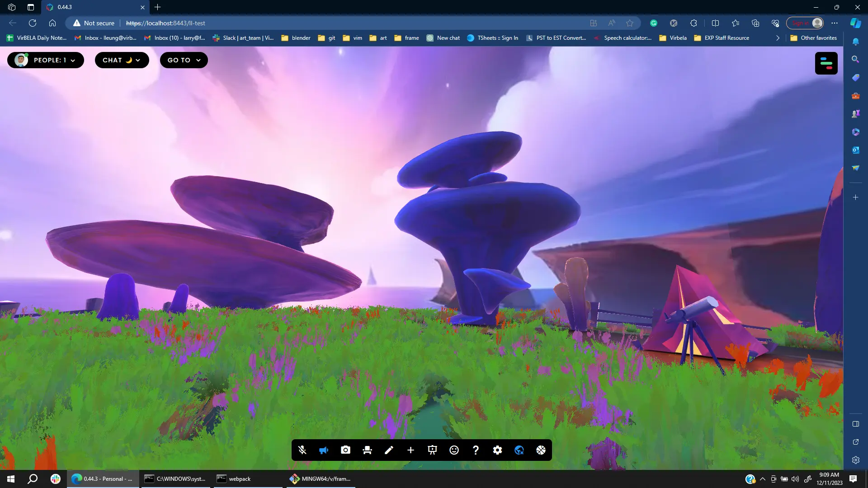Open the top-right black menu button
The height and width of the screenshot is (488, 868).
826,63
